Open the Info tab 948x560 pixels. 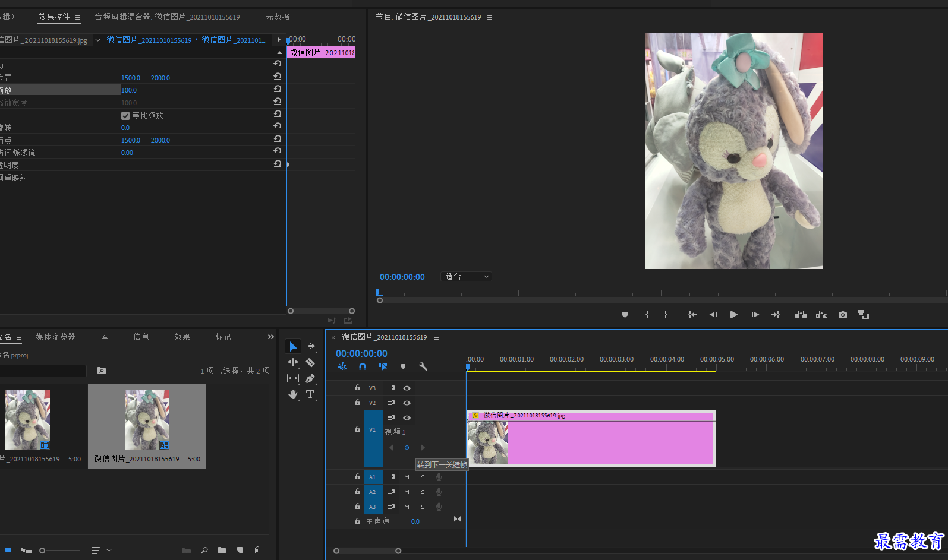141,337
